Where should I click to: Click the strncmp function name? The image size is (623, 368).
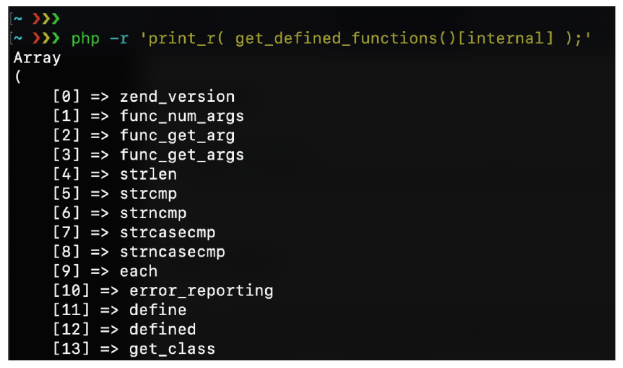tap(153, 213)
